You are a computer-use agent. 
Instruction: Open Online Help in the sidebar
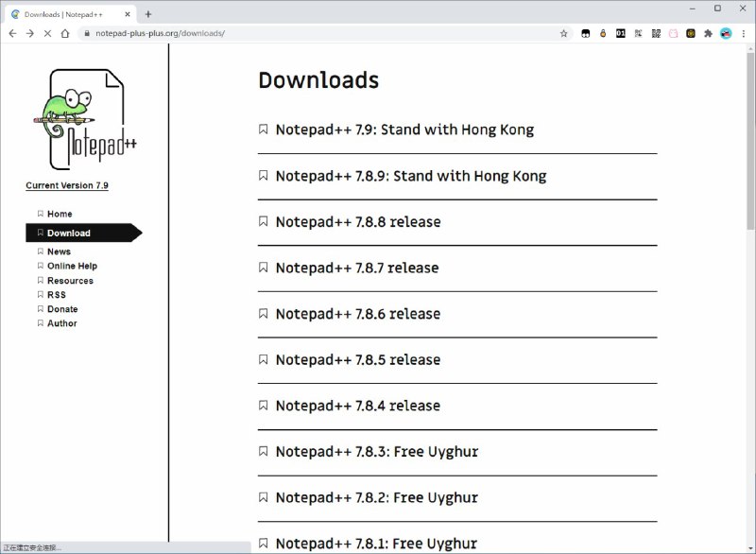pyautogui.click(x=72, y=267)
